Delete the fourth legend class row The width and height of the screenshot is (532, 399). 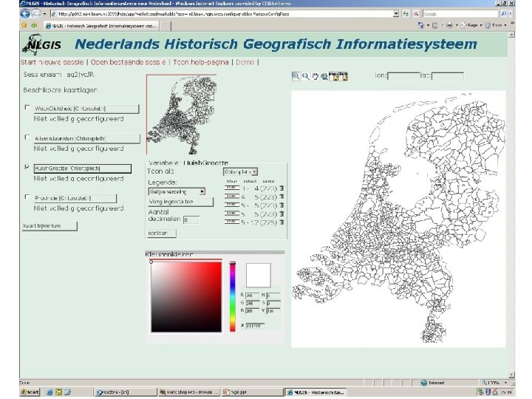282,214
